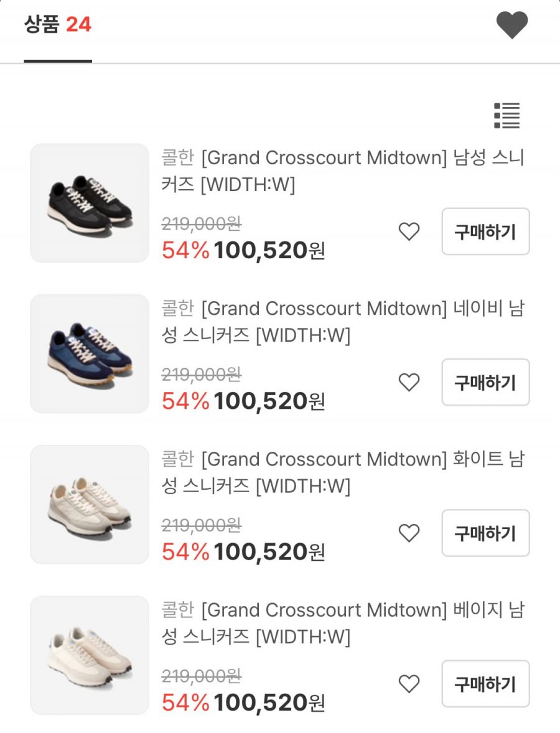Screen dimensions: 560x733
Task: Wishlist the navy Grand Crosscourt Midtown sneaker
Action: pos(409,383)
